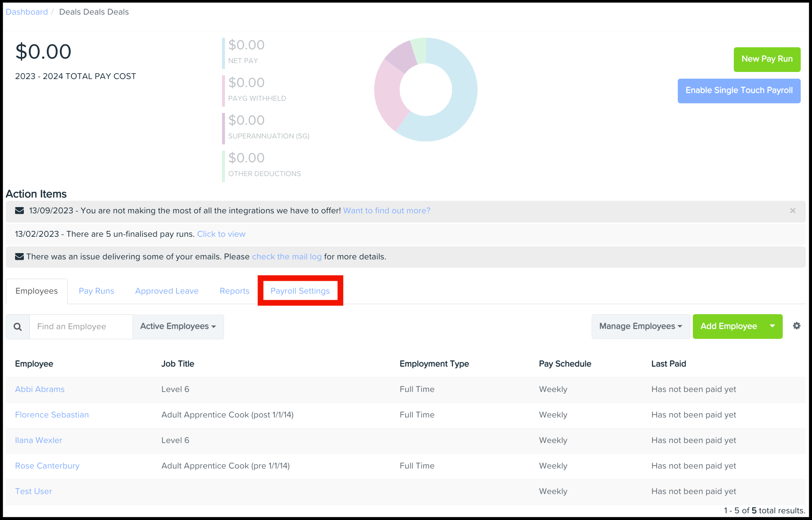
Task: Open the gear settings icon near Add Employee
Action: (x=797, y=326)
